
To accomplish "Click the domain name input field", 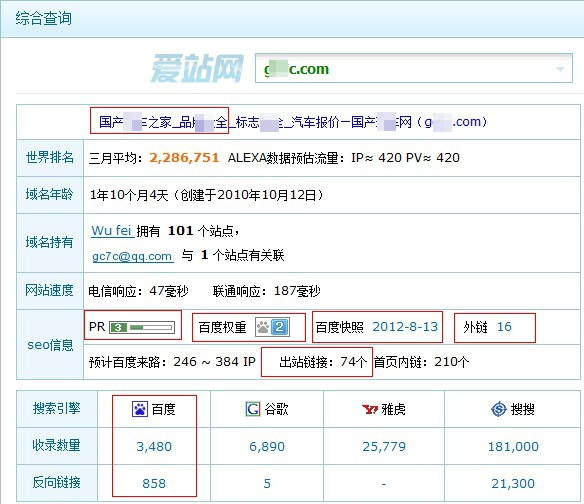I will coord(413,68).
